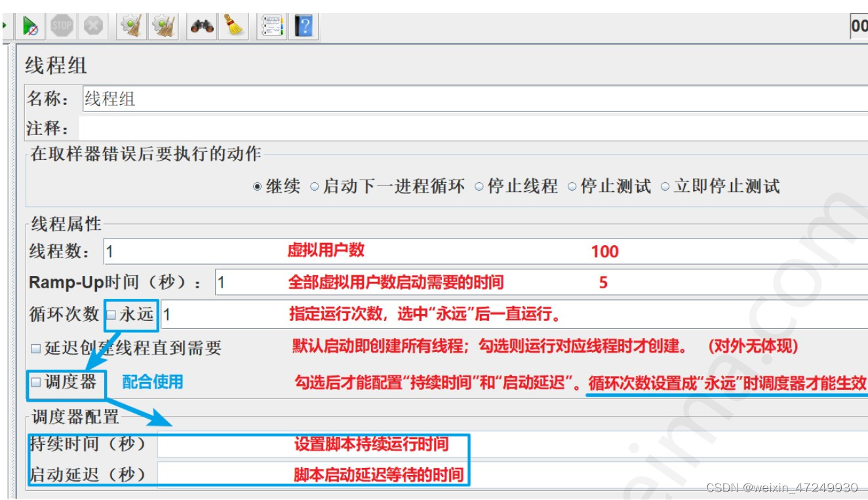This screenshot has width=868, height=500.
Task: Click the 持续时间（秒） input field
Action: [513, 444]
